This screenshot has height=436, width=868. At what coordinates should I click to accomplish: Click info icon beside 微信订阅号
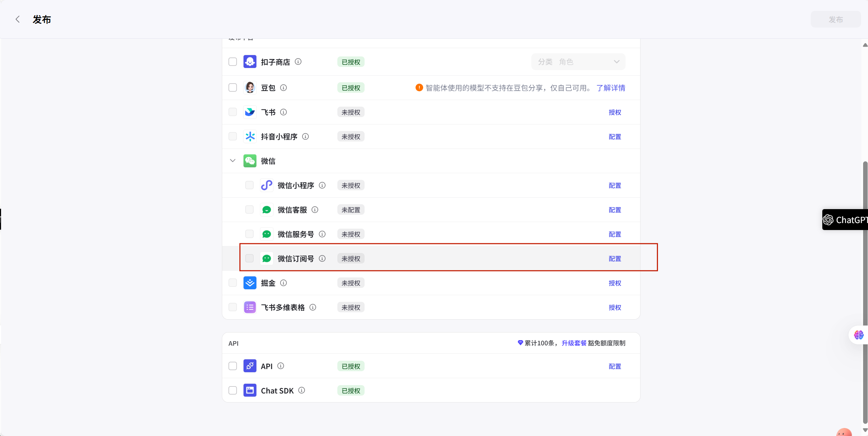point(322,259)
